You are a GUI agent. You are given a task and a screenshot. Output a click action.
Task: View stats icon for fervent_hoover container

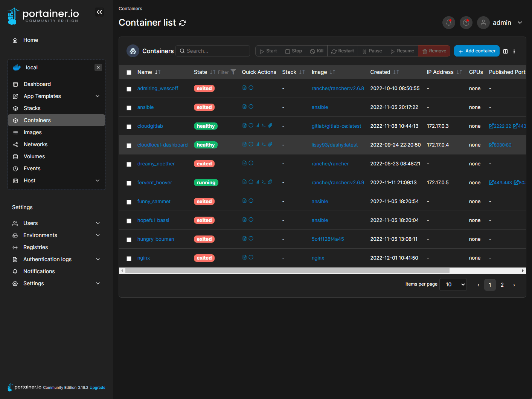[257, 182]
